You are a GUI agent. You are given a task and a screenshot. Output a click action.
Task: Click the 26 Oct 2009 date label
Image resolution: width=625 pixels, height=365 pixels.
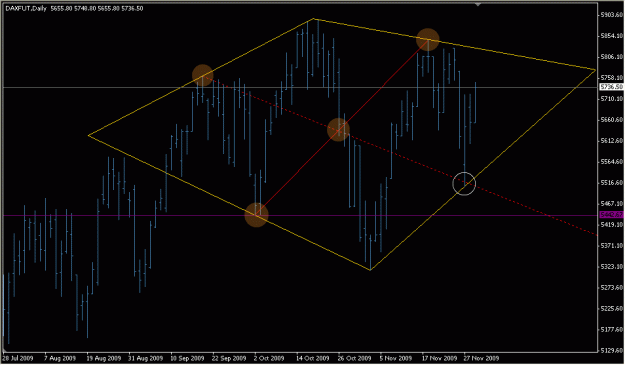point(355,358)
